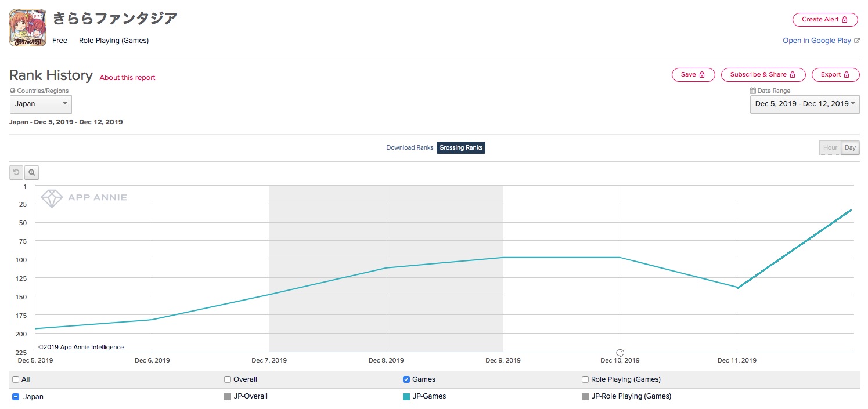The width and height of the screenshot is (868, 409).
Task: Click the Dec 9, 2019 axis label
Action: (x=503, y=360)
